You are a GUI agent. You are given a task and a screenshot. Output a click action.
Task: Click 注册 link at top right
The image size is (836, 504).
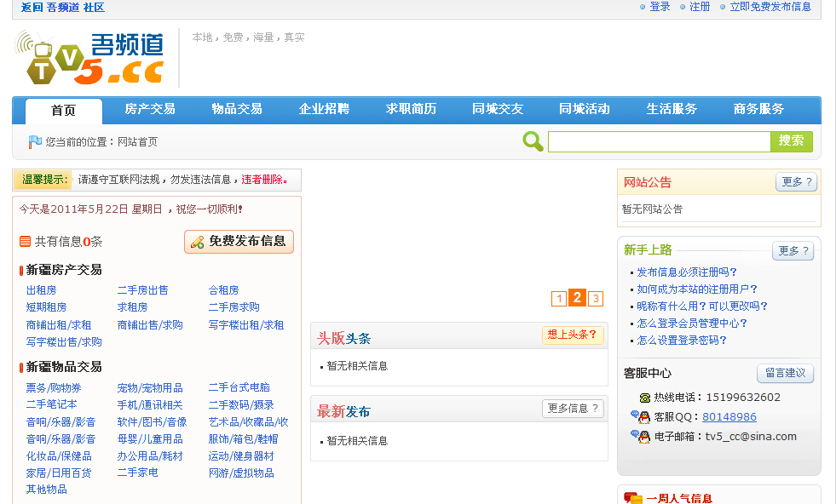tap(700, 7)
